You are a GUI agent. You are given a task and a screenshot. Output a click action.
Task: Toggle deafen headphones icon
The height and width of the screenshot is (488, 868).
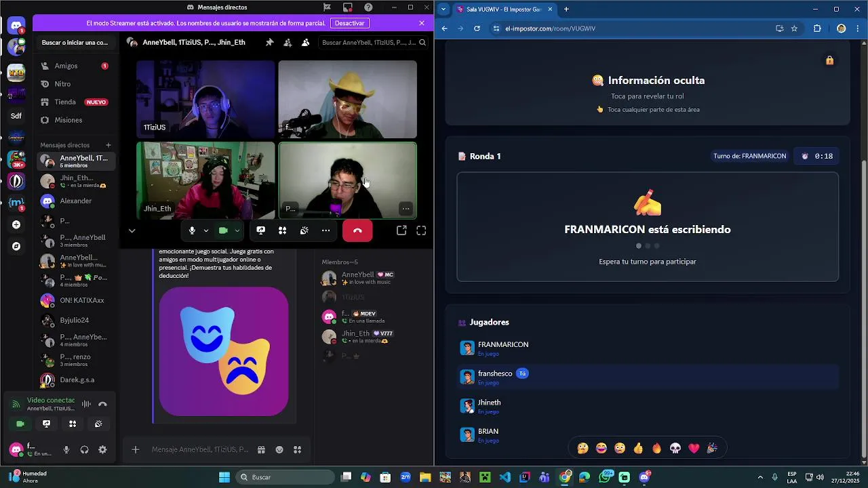[x=84, y=449]
